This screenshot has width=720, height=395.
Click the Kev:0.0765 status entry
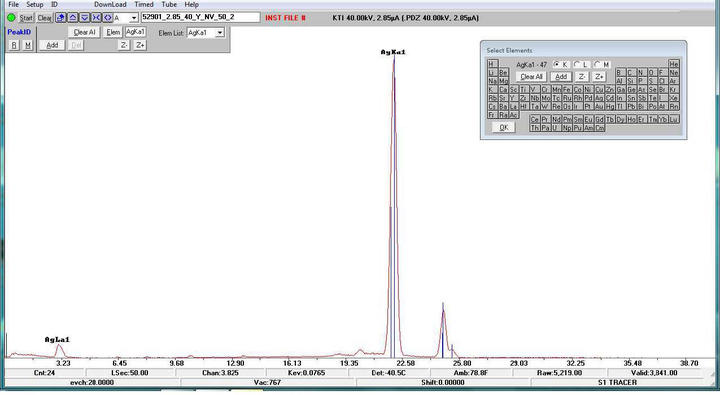point(307,373)
